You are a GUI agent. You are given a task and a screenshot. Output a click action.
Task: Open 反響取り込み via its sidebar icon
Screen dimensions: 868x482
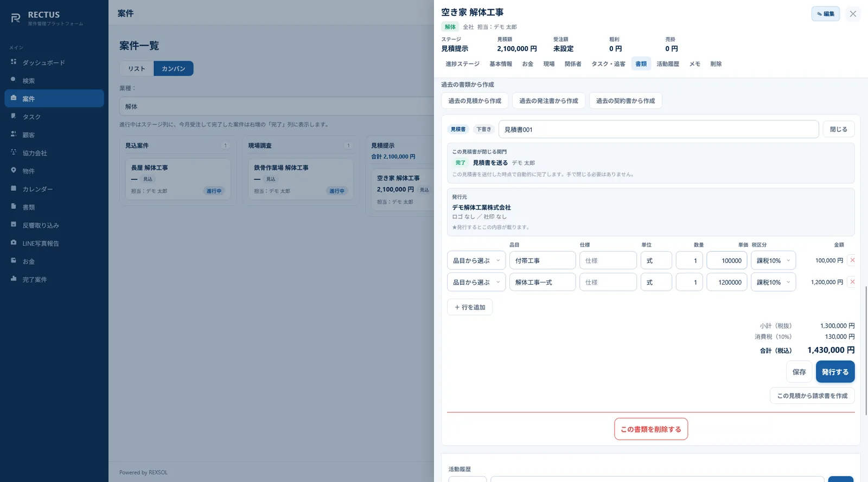[14, 224]
